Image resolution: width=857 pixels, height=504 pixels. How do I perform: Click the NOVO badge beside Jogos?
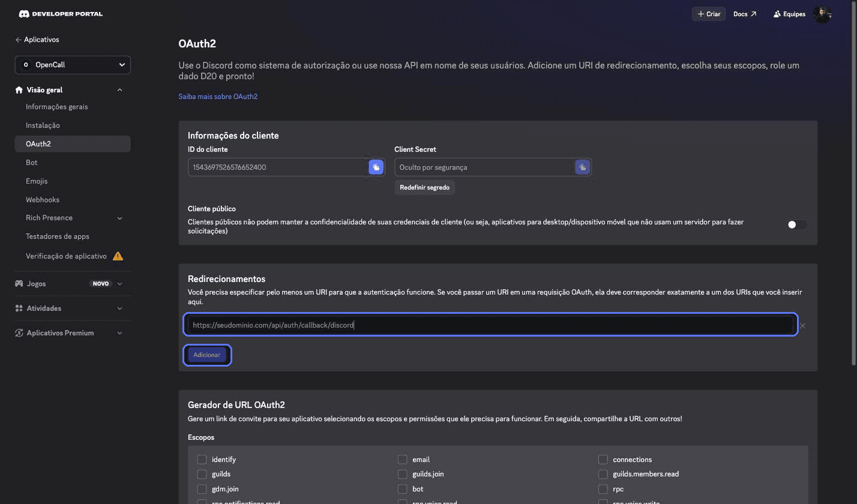[x=101, y=284]
